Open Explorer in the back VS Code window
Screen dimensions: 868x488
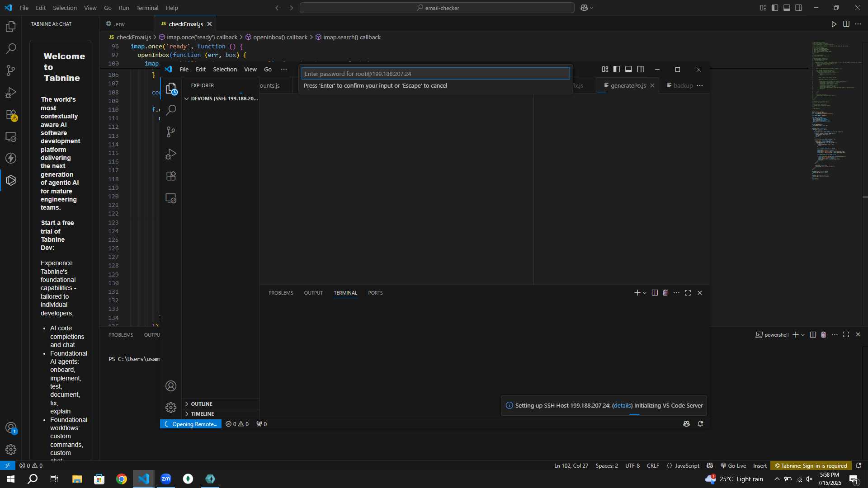(11, 27)
